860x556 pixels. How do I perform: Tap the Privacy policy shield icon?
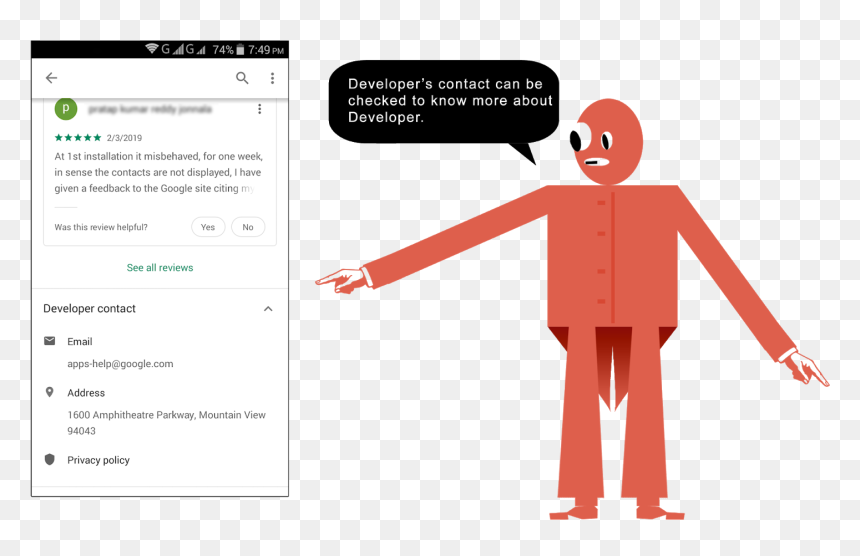(x=49, y=459)
